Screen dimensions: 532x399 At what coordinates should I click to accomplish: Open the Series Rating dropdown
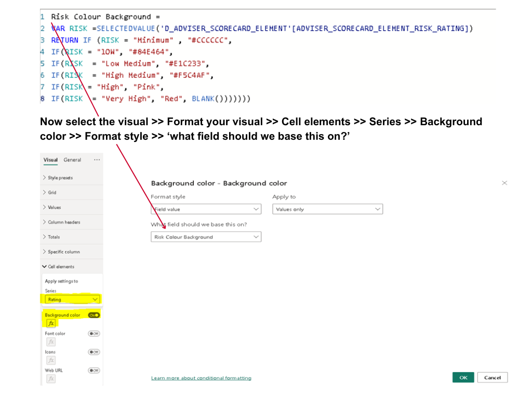click(x=72, y=299)
